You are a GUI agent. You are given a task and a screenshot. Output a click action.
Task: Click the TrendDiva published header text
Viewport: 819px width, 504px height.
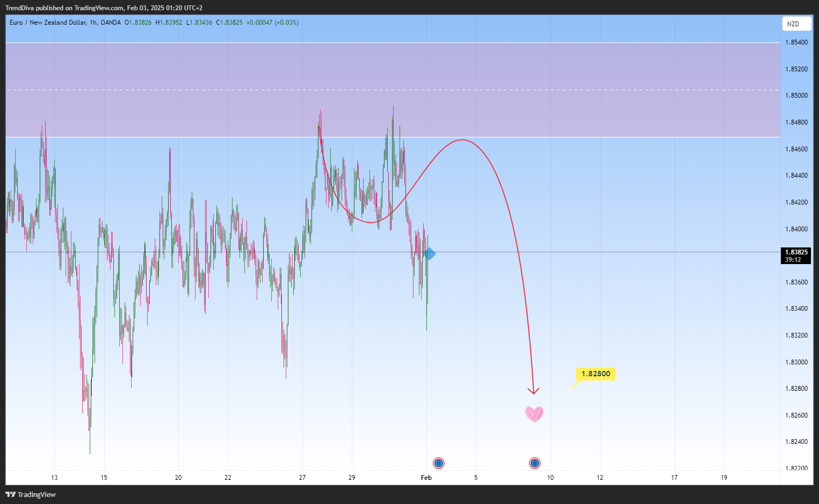point(104,8)
